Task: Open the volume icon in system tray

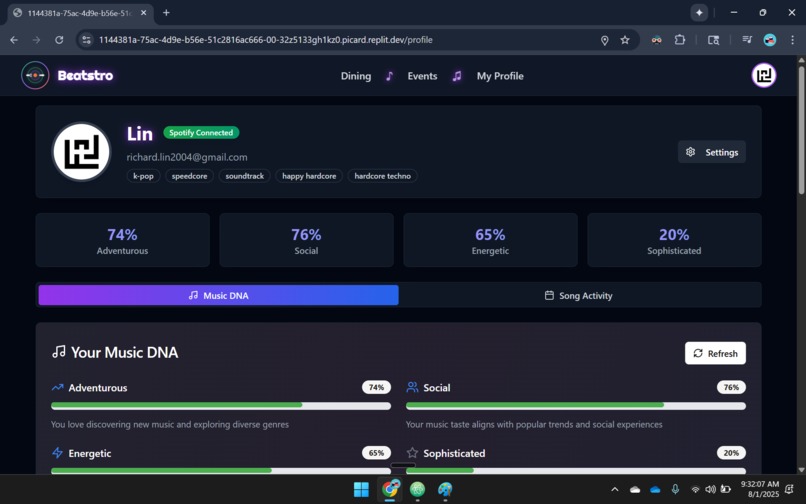Action: coord(710,489)
